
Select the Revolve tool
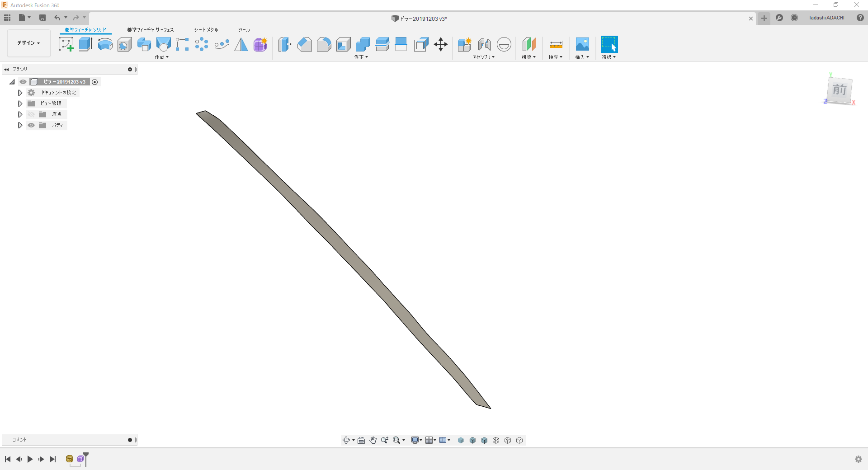pos(105,44)
